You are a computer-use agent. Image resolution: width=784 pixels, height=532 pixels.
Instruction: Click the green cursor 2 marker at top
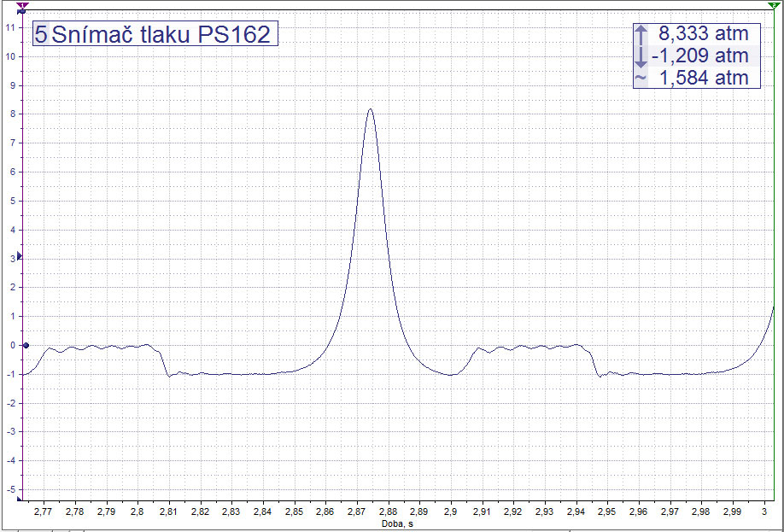[x=773, y=5]
